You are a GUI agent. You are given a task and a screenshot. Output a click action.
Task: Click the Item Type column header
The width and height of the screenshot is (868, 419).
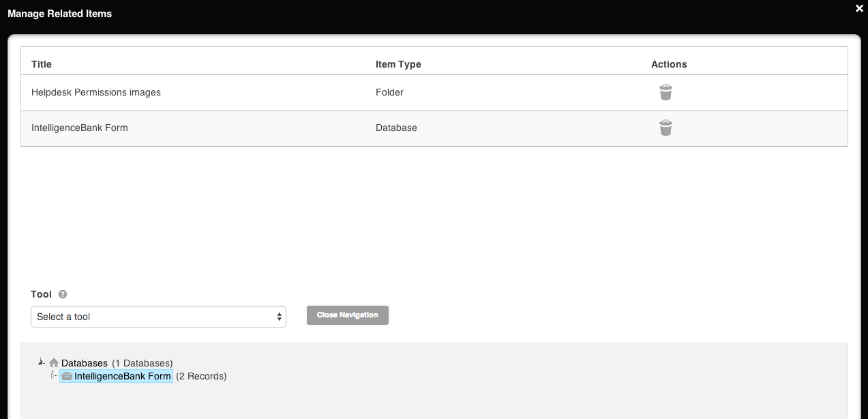click(398, 64)
